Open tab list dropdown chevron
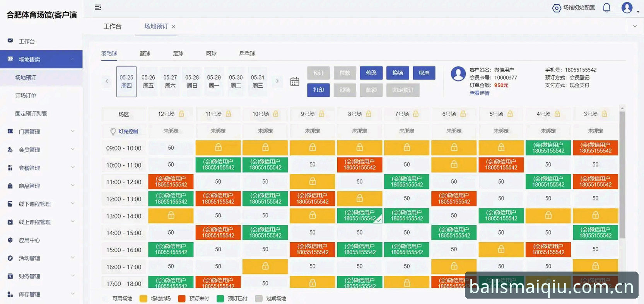Screen dimensions: 644x304 pyautogui.click(x=635, y=26)
